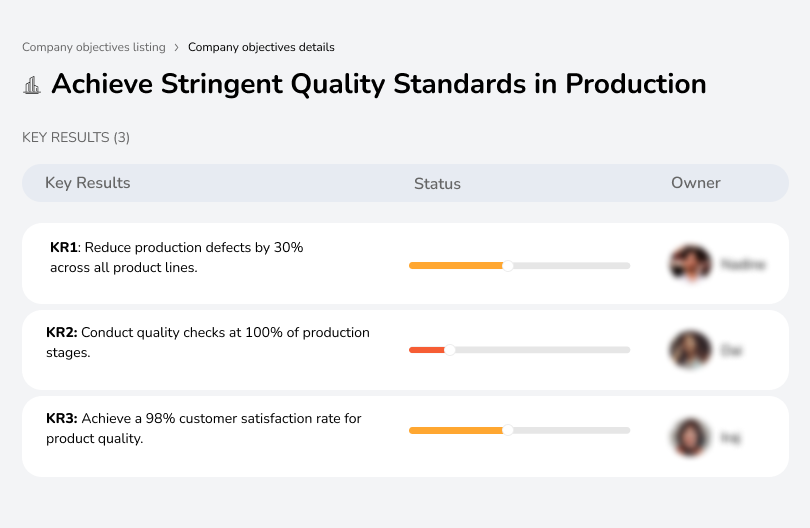Select the Key Results column header

click(x=87, y=183)
